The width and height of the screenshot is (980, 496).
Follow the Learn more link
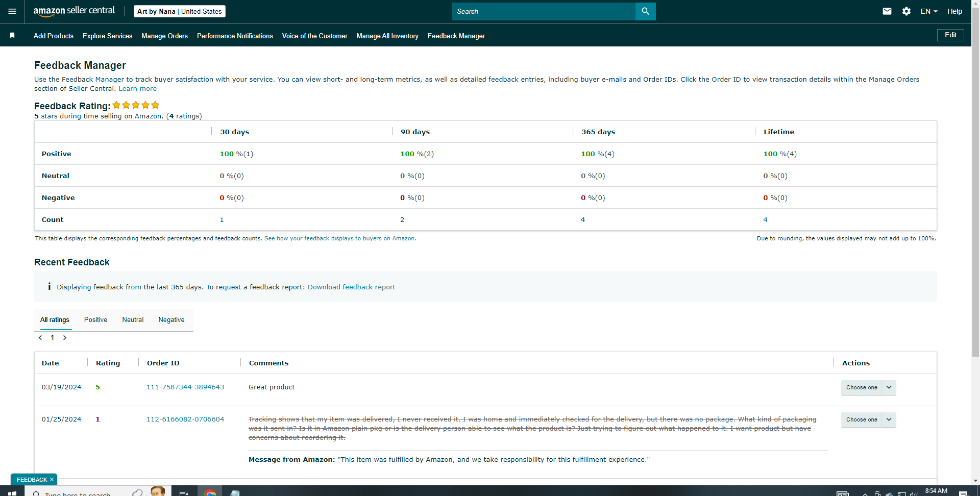(138, 89)
